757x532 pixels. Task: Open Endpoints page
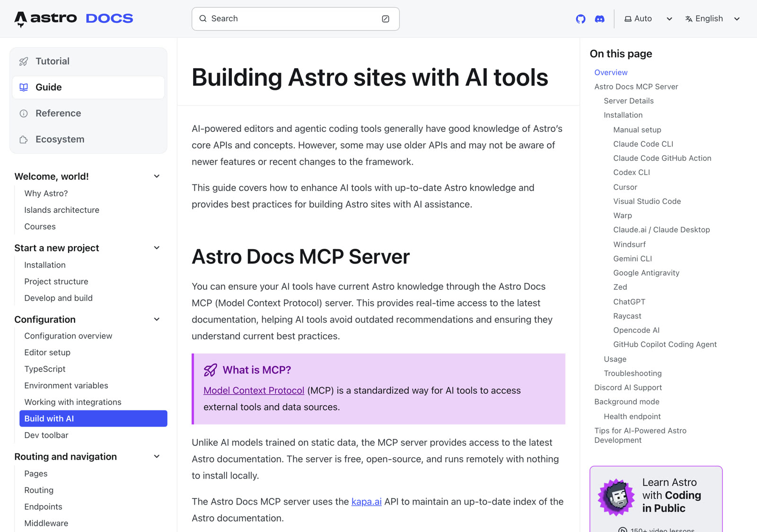43,506
